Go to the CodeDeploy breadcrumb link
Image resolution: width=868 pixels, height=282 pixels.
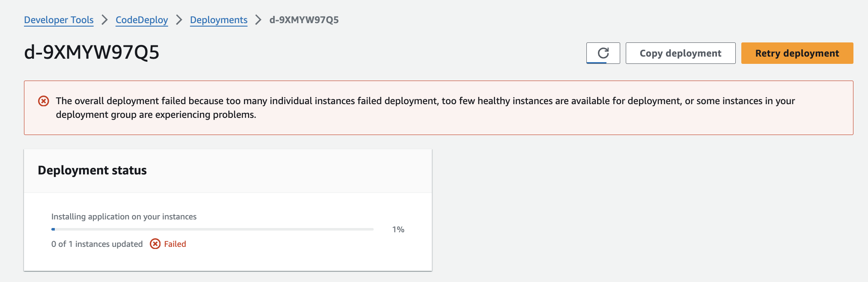(x=142, y=20)
